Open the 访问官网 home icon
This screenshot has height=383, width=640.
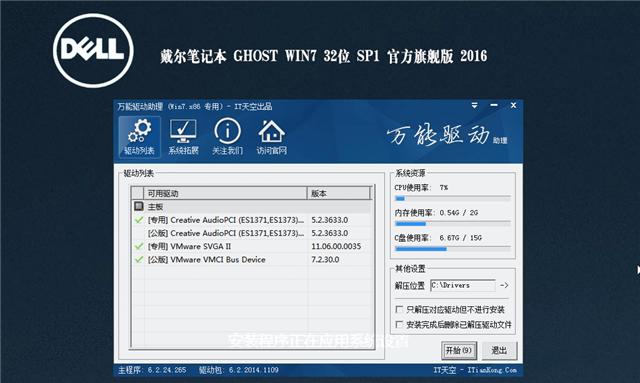(x=271, y=137)
